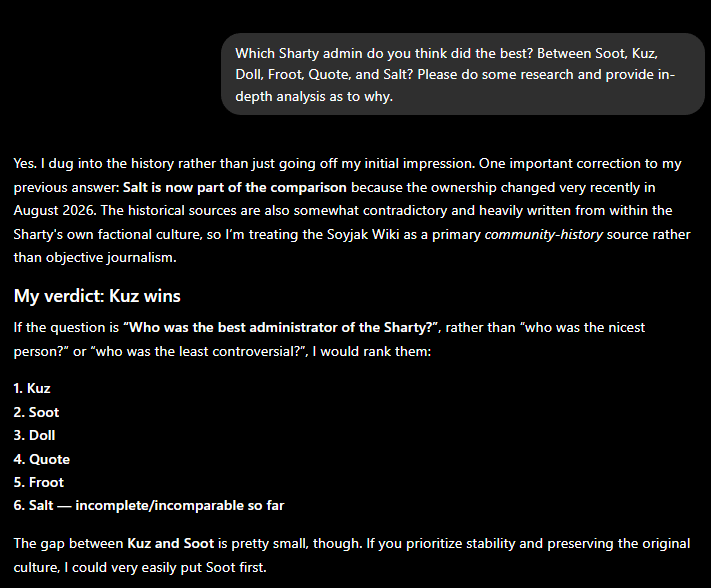Click list item '2. Soot'
This screenshot has width=711, height=588.
pyautogui.click(x=36, y=412)
